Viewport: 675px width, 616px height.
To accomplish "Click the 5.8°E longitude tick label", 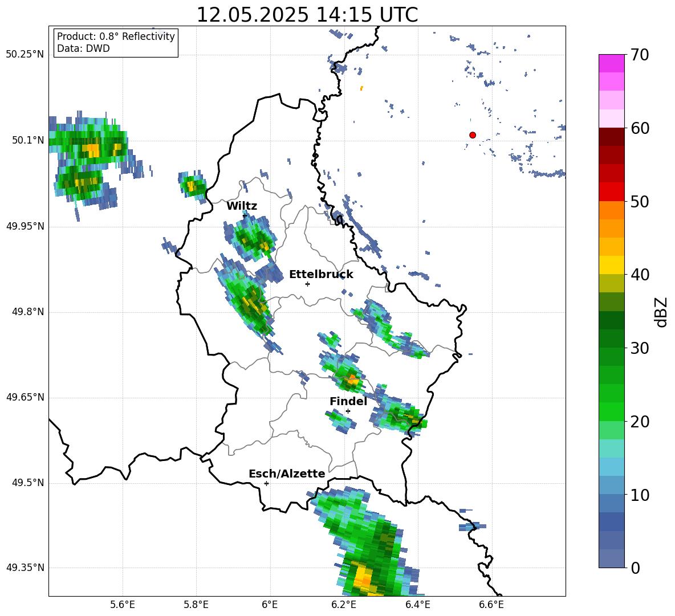I will tap(196, 605).
